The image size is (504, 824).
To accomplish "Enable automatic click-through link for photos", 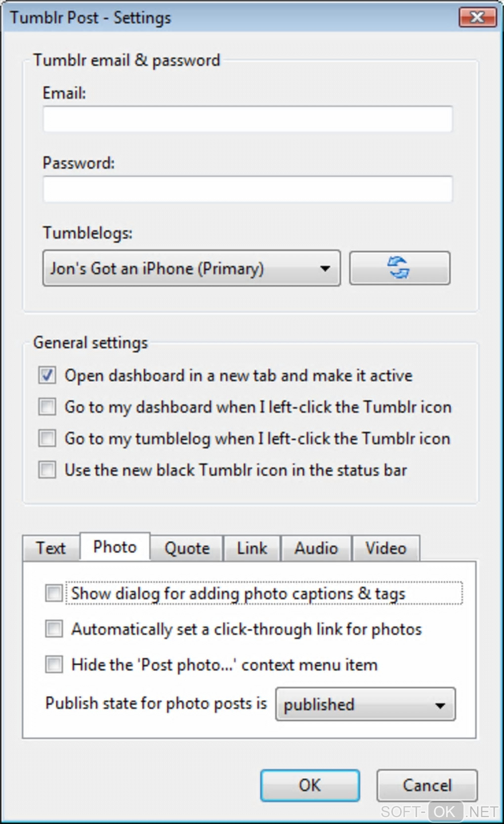I will (x=54, y=629).
